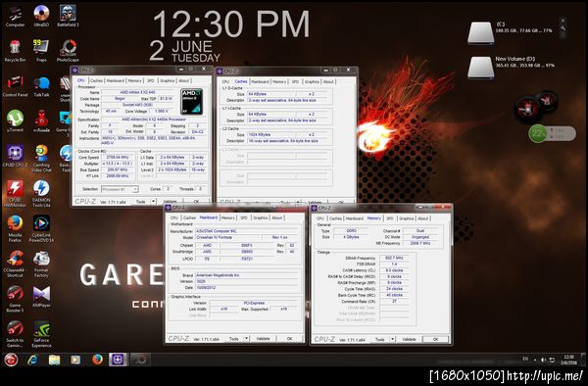
Task: Launch the Fraps desktop shortcut
Action: [41, 51]
